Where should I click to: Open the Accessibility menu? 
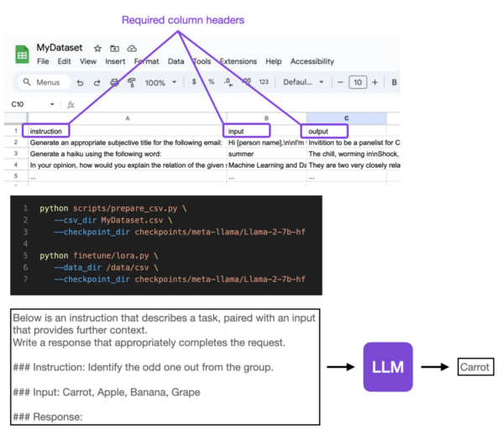pos(312,61)
